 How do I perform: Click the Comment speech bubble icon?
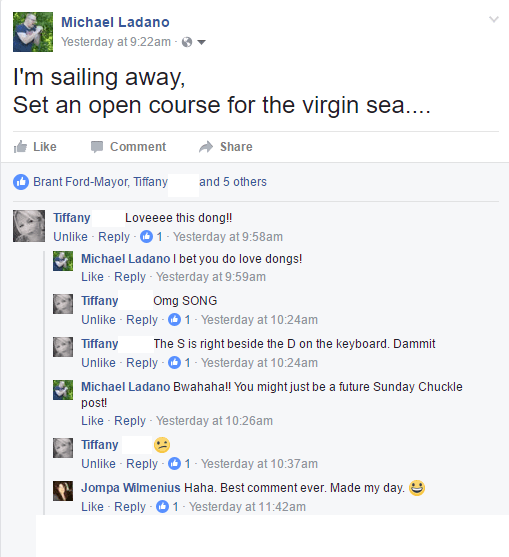click(x=97, y=147)
